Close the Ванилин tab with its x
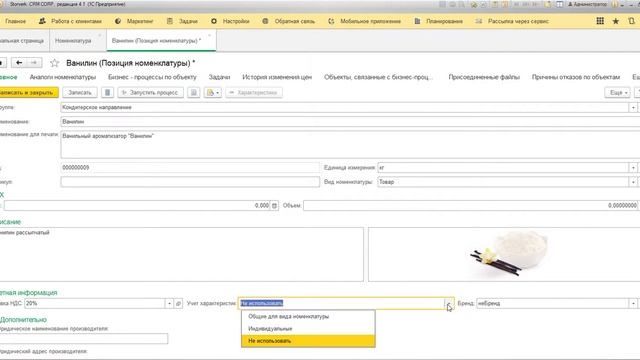The width and height of the screenshot is (640, 360). click(x=209, y=36)
